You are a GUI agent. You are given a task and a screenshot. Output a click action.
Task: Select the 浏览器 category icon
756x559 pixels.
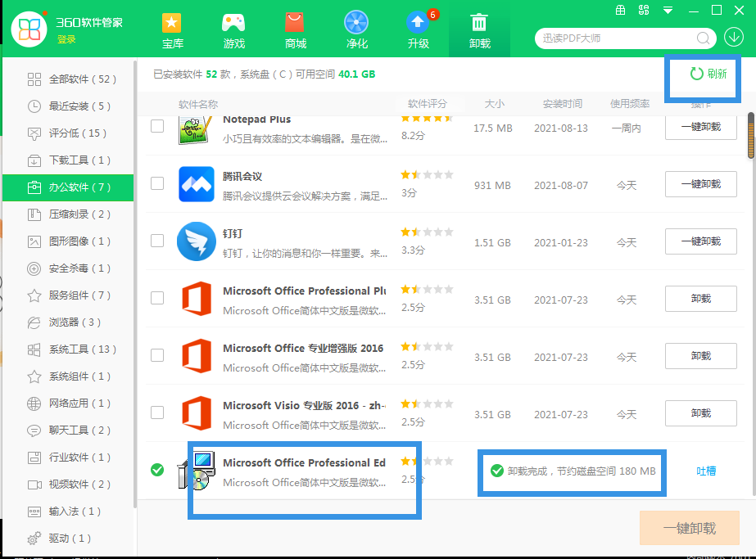(x=34, y=322)
